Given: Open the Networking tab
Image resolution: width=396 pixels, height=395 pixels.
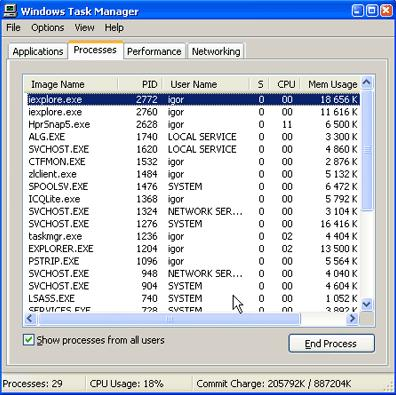Looking at the screenshot, I should (216, 52).
